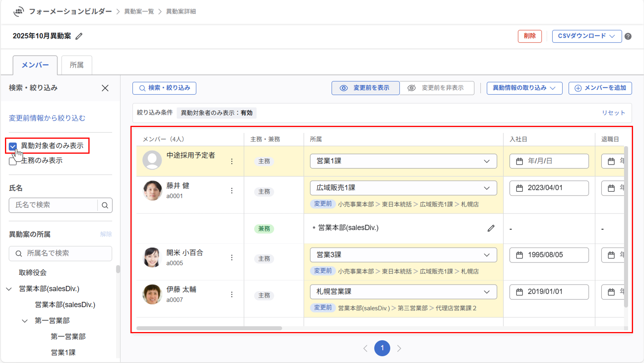
Task: Click the search magnifier in 氏名 field
Action: pyautogui.click(x=105, y=205)
